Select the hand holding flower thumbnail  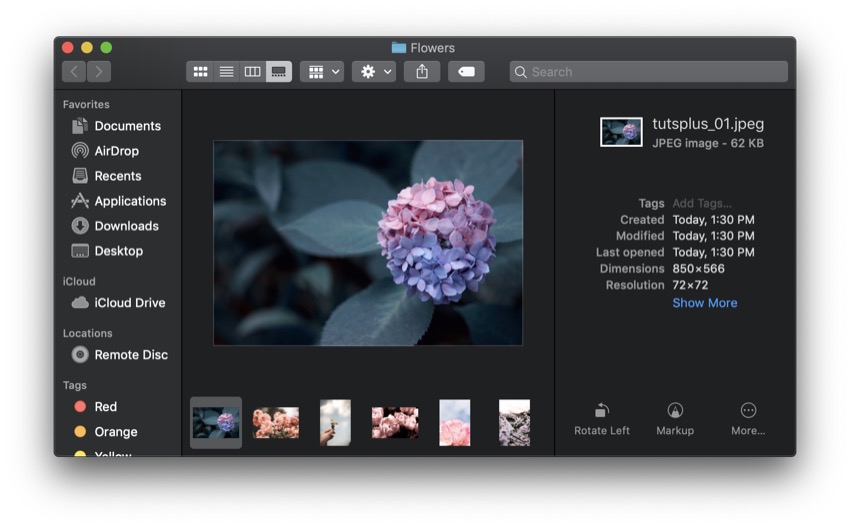[x=336, y=423]
